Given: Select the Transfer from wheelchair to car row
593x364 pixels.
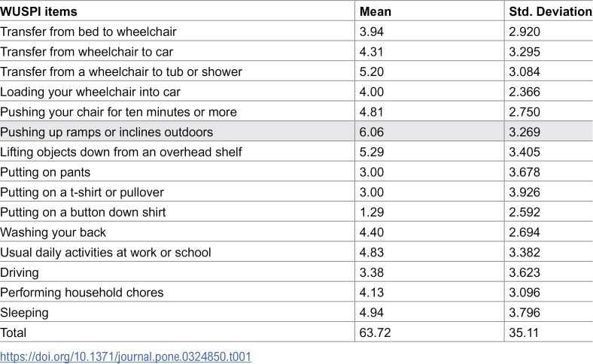Looking at the screenshot, I should (x=296, y=51).
